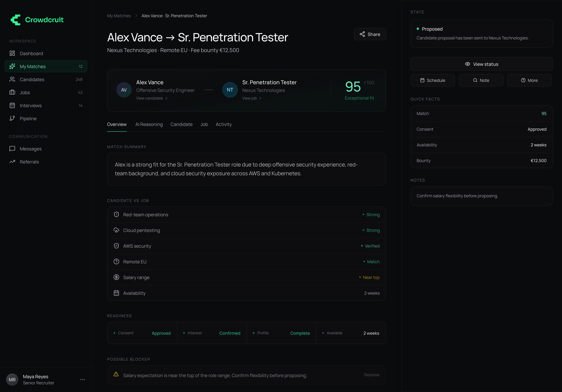Click the share network icon

(x=362, y=34)
